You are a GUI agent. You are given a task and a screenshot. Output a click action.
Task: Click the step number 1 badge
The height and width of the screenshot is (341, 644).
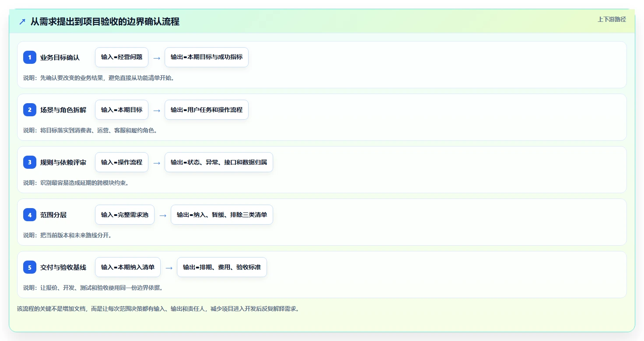point(30,57)
